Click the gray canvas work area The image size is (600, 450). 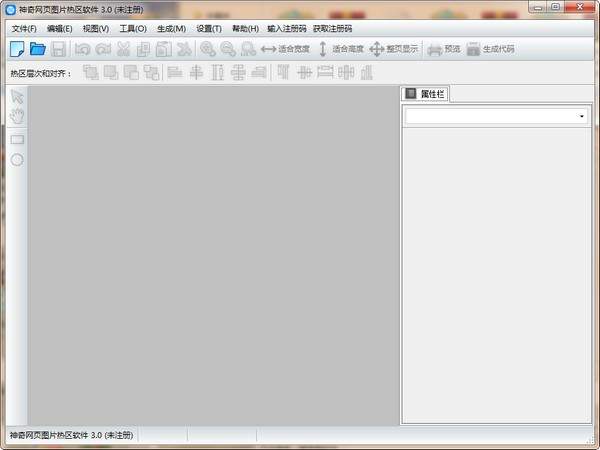(x=214, y=256)
